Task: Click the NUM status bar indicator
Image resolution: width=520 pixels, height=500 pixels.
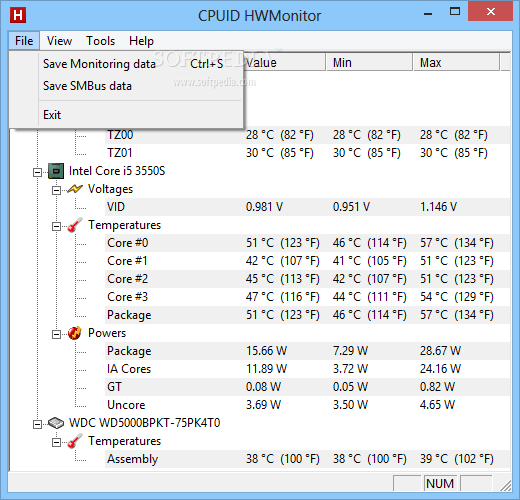Action: 440,483
